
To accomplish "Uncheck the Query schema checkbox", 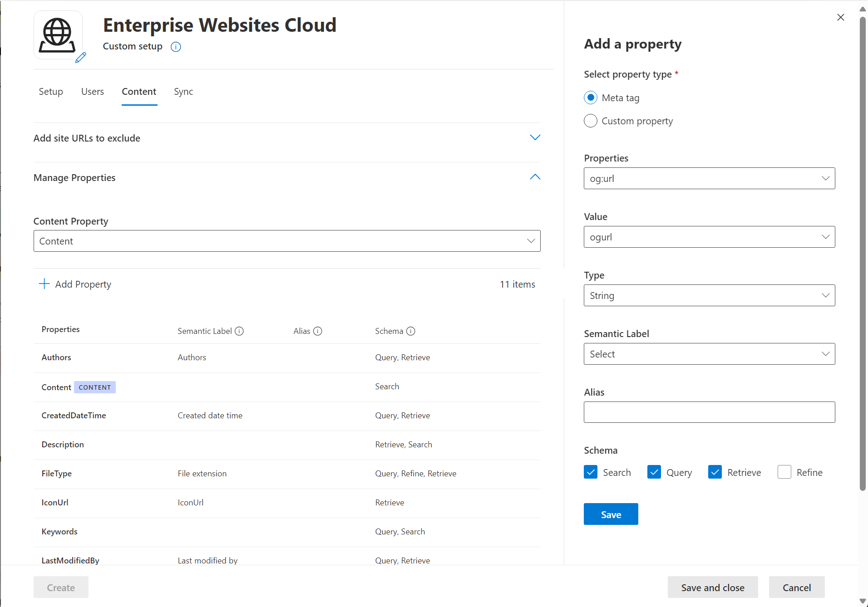I will (x=654, y=472).
